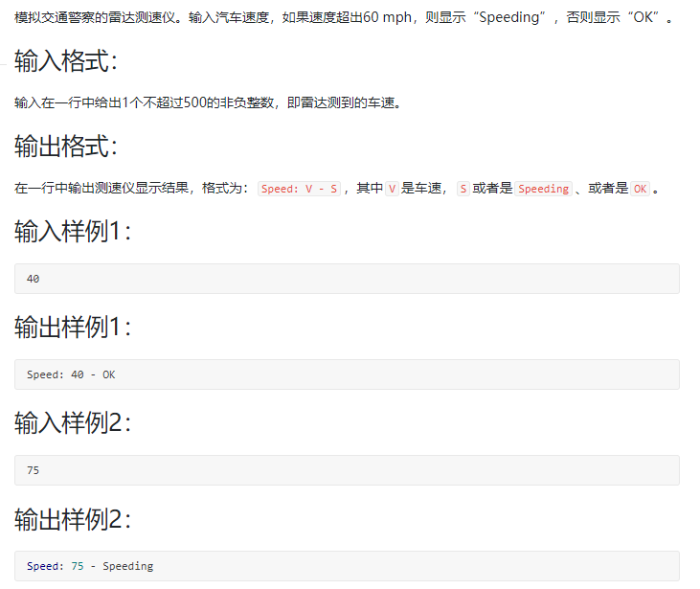This screenshot has height=589, width=700.
Task: Click the code block 'Speed: 75 - Speeding'
Action: pyautogui.click(x=347, y=566)
